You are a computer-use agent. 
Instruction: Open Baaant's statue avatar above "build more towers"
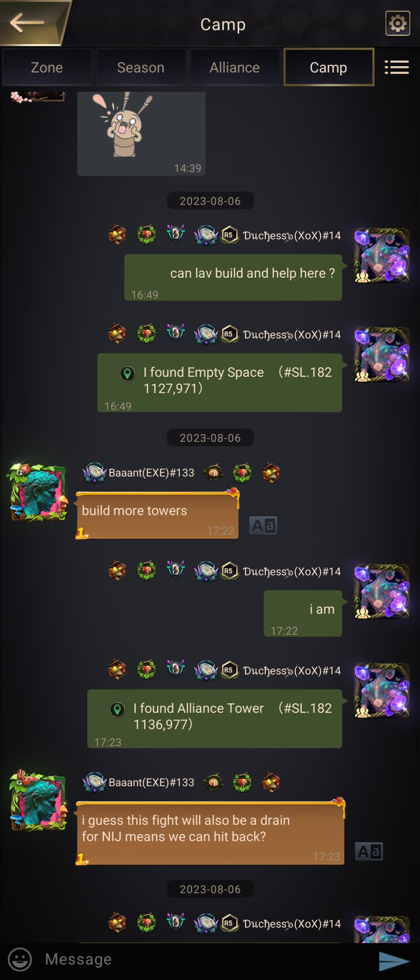[38, 492]
